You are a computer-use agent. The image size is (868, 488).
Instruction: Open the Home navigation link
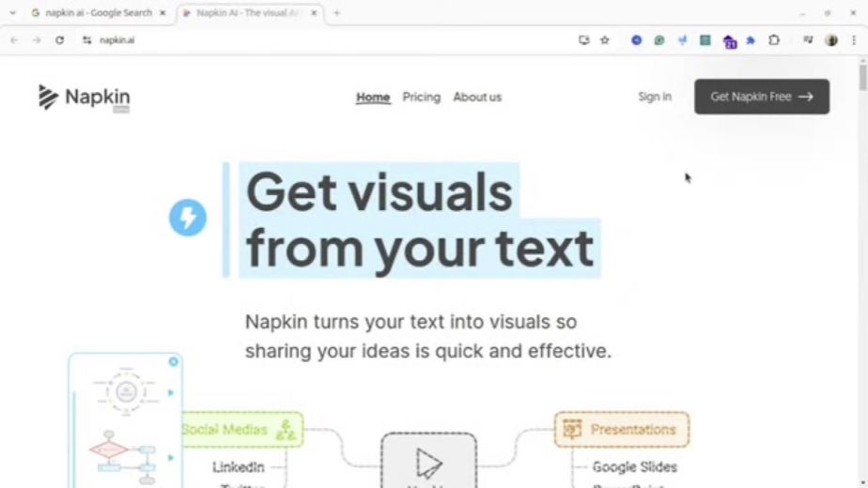373,98
